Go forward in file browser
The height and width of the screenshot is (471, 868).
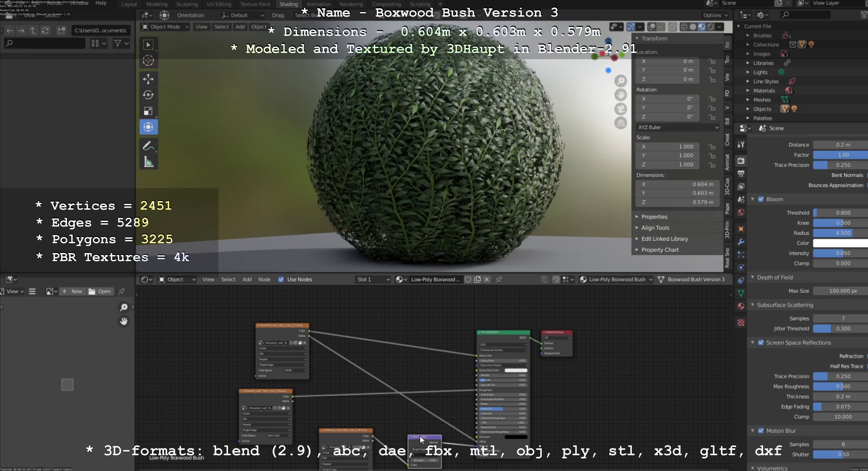(21, 31)
